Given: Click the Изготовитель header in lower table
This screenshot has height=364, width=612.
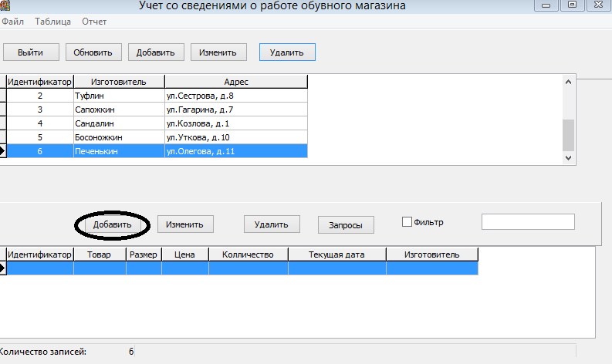Looking at the screenshot, I should point(432,254).
